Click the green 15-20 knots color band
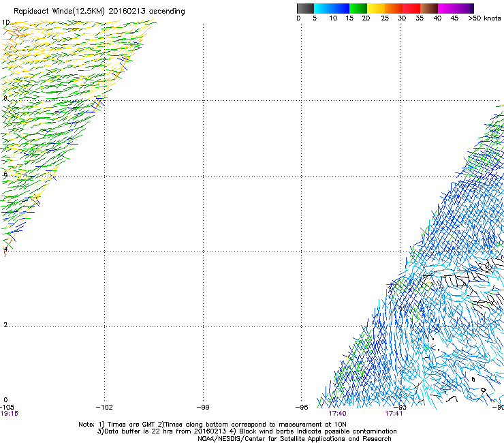 pyautogui.click(x=358, y=8)
